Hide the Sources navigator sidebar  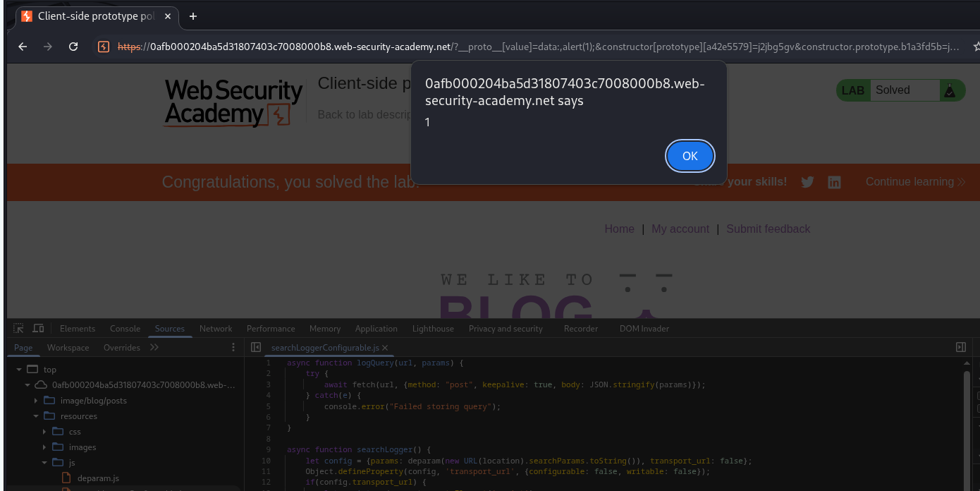click(256, 347)
